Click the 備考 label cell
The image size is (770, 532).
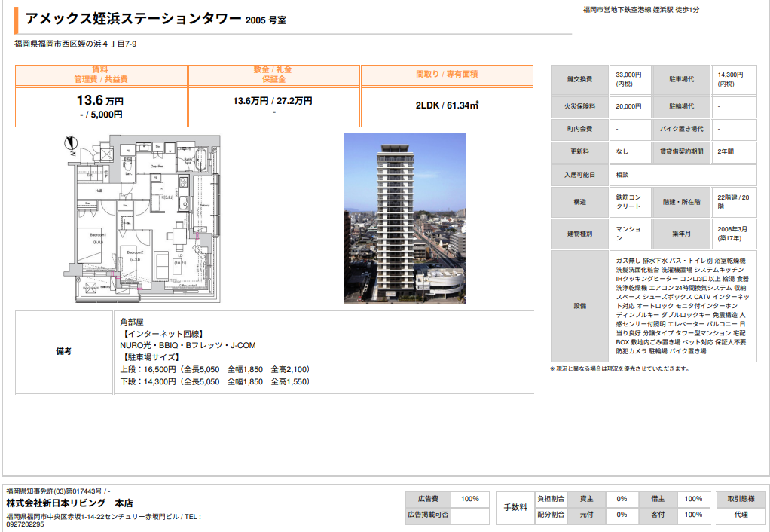point(64,352)
